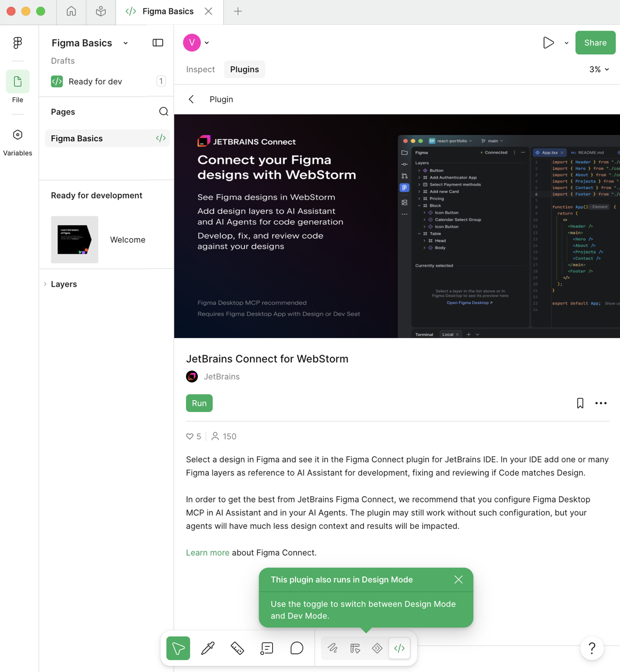Screen dimensions: 620x672
Task: Like the plugin with heart icon
Action: (190, 437)
